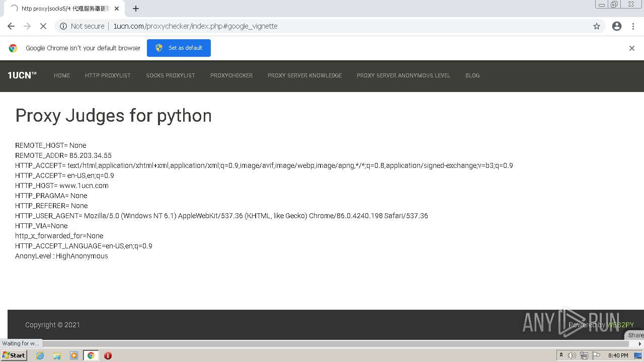Image resolution: width=644 pixels, height=362 pixels.
Task: Select the REMOTE_HOST= None line
Action: click(51, 145)
